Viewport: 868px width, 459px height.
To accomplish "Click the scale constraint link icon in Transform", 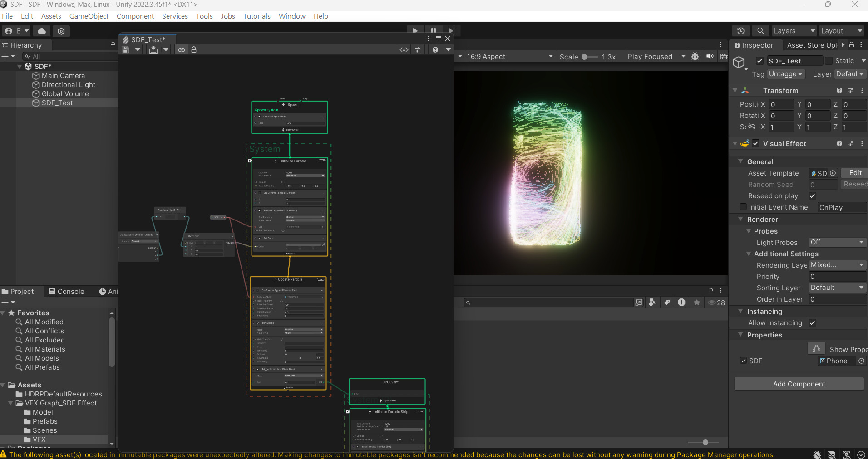I will [x=752, y=127].
